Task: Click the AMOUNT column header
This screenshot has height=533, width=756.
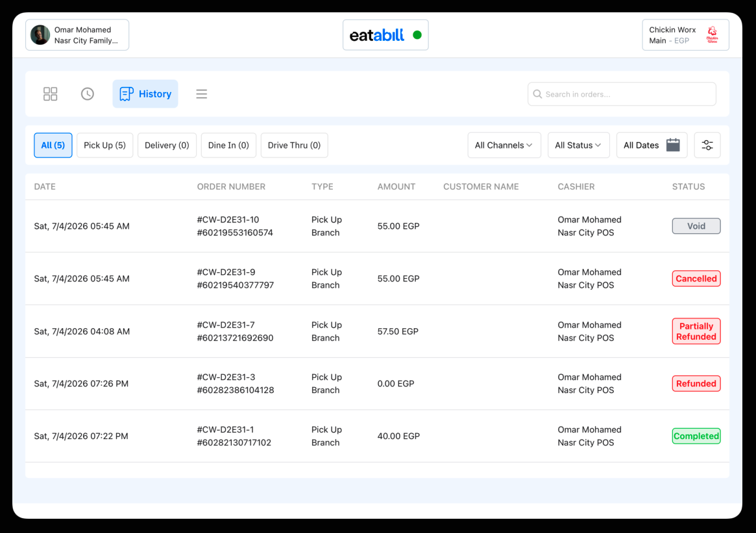Action: (396, 187)
